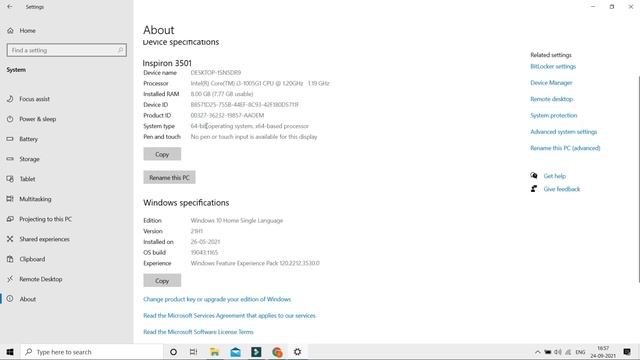Viewport: 640px width, 360px height.
Task: Open Rename this PC (advanced) link
Action: pos(565,148)
